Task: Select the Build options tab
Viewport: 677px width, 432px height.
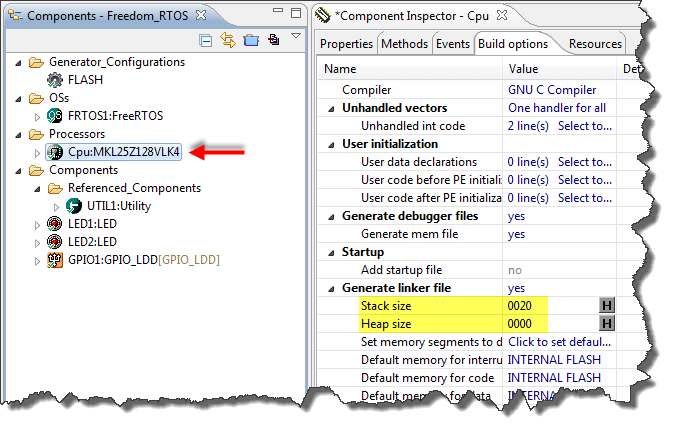Action: point(513,44)
